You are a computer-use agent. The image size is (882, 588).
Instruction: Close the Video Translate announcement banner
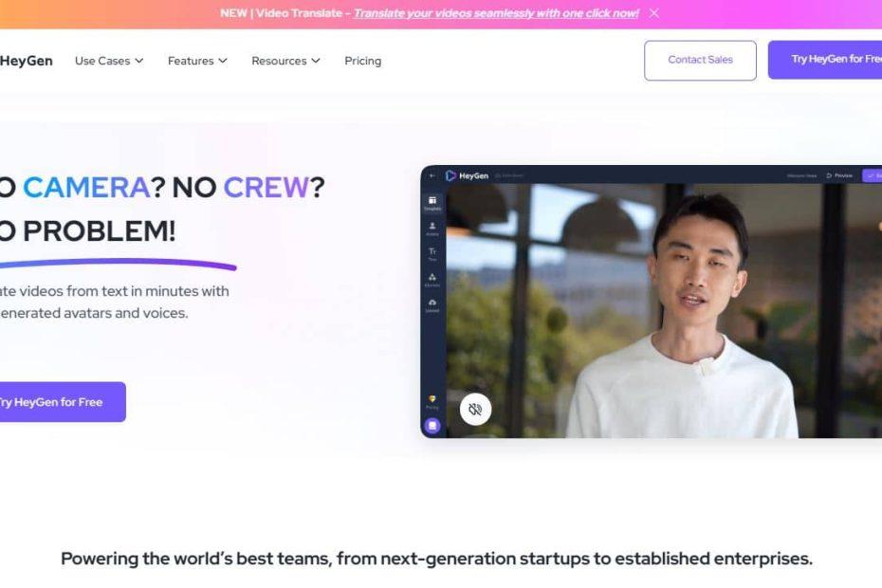(653, 13)
